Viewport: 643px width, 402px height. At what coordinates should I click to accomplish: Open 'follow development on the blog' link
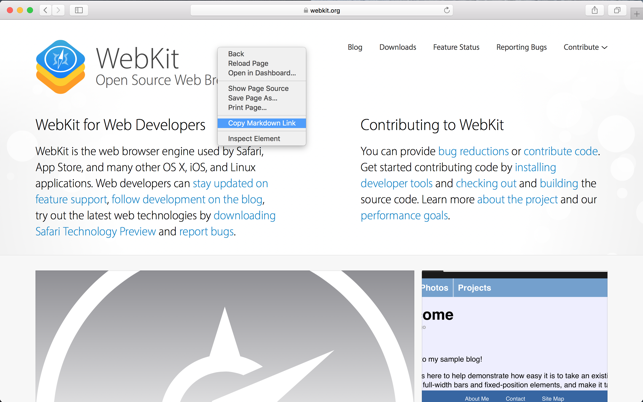point(187,199)
